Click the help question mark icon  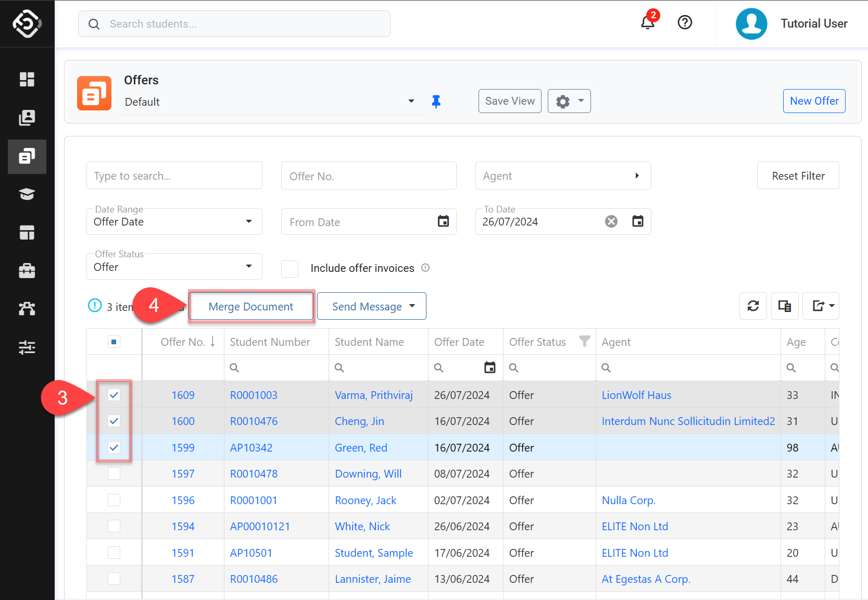(685, 22)
